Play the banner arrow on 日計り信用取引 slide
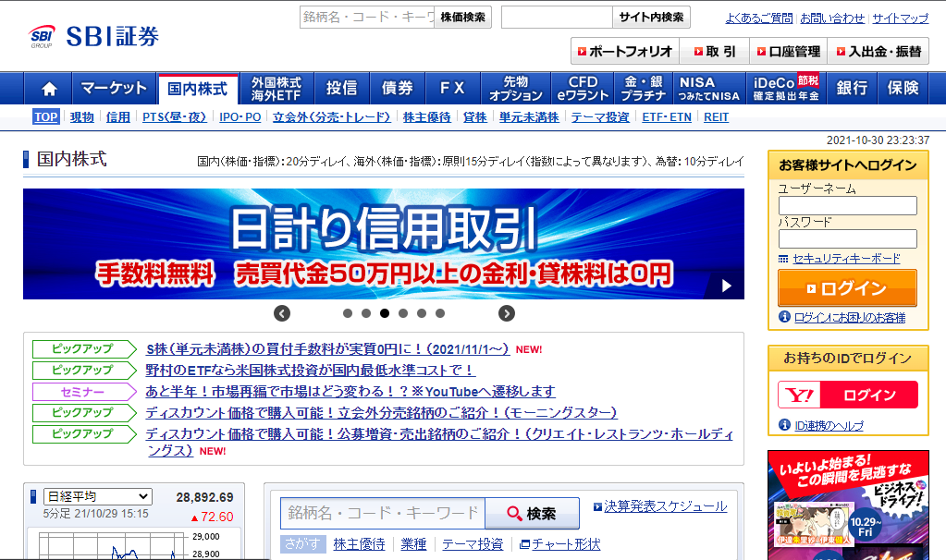Viewport: 946px width, 560px height. 727,286
